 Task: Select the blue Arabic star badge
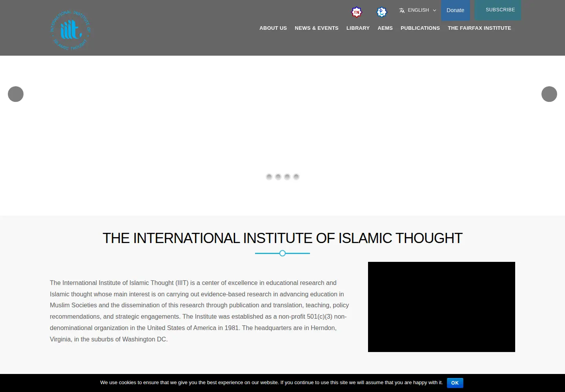tap(382, 12)
